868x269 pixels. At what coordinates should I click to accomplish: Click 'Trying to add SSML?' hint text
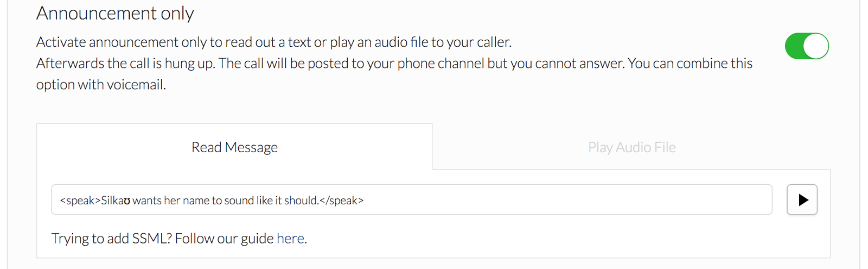(111, 239)
